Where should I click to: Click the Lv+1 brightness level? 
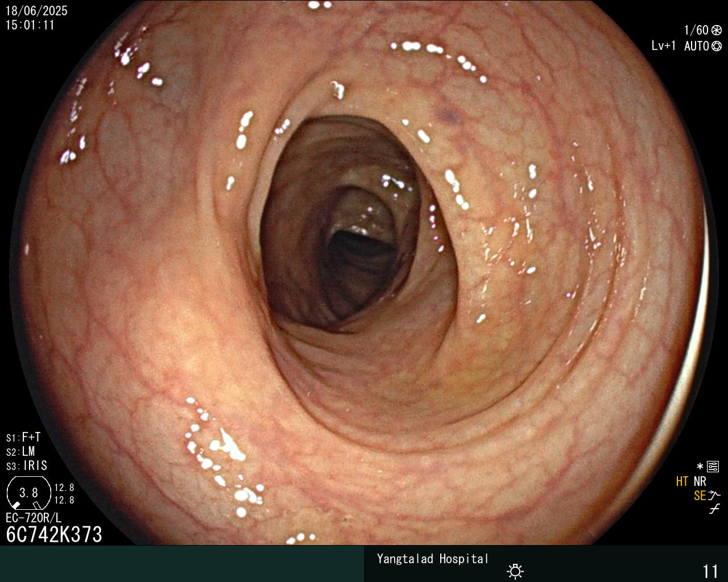[x=664, y=46]
